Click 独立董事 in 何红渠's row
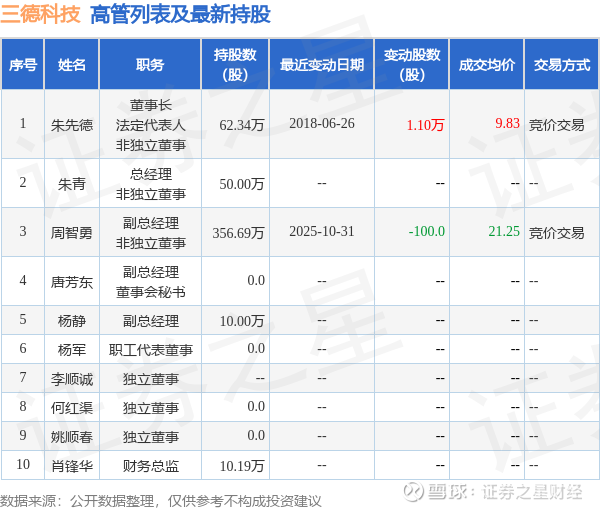This screenshot has width=600, height=510. pyautogui.click(x=150, y=408)
